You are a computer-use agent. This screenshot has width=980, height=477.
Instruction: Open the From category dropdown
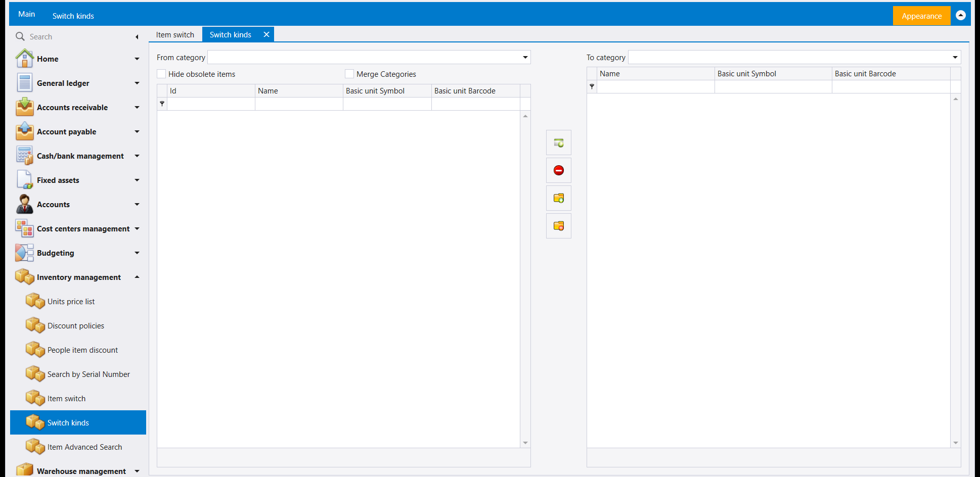[x=525, y=57]
